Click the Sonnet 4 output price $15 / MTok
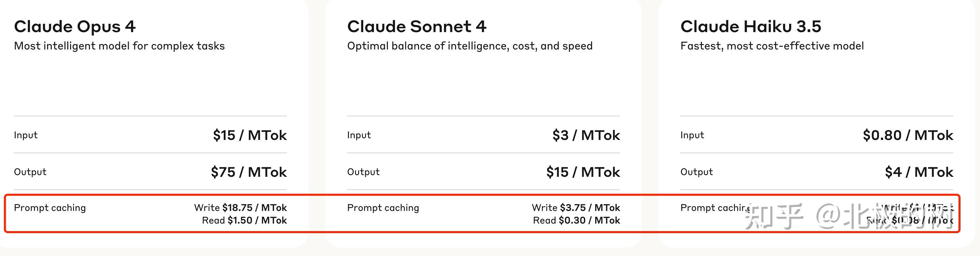The width and height of the screenshot is (980, 256). tap(583, 172)
